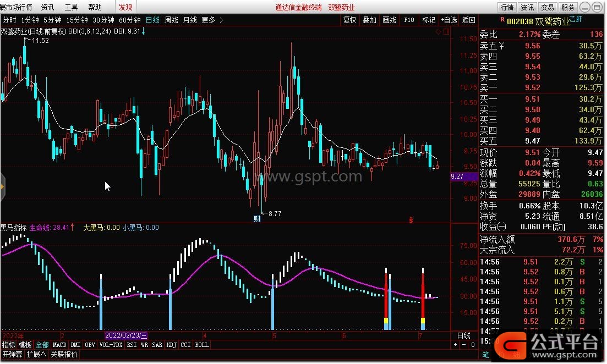
Task: Open the 帮助 menu
Action: [95, 7]
